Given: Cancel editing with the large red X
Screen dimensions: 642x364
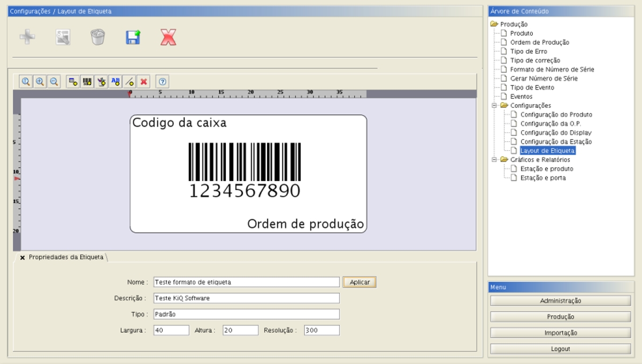Looking at the screenshot, I should (x=169, y=37).
